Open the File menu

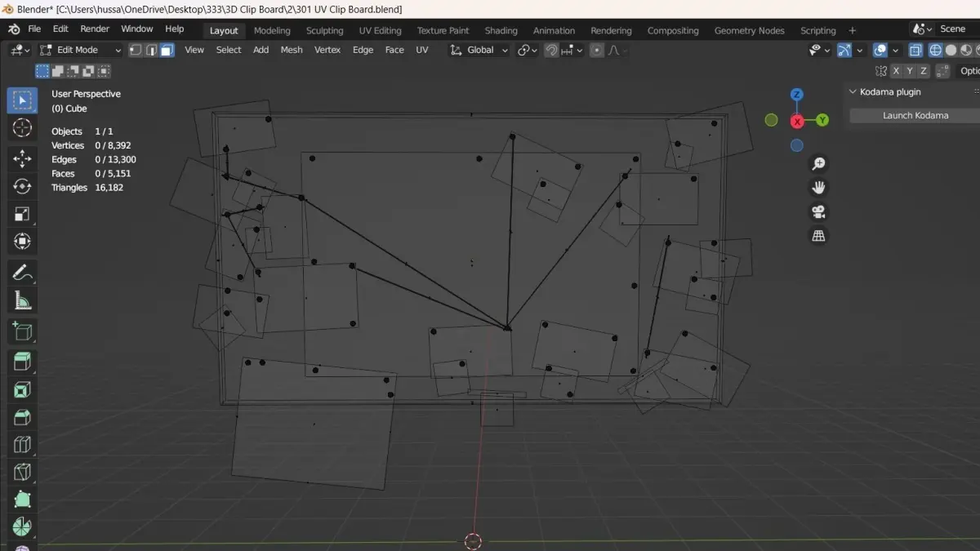pos(34,29)
